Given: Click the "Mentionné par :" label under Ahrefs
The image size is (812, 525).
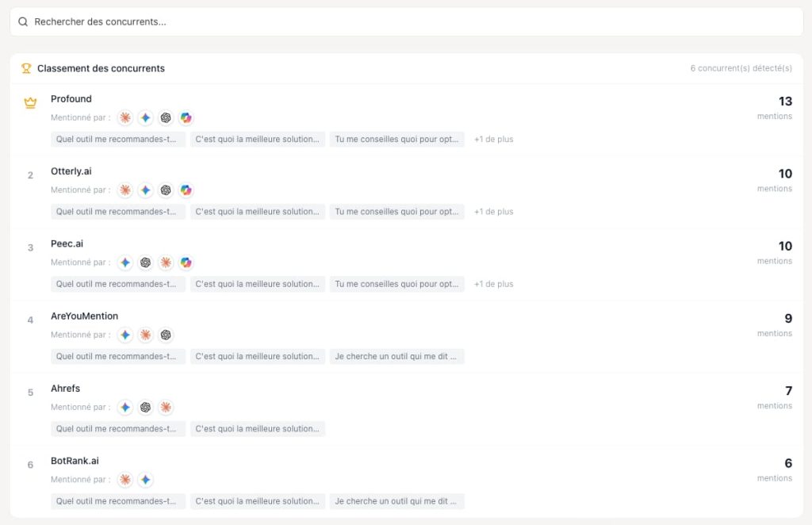Looking at the screenshot, I should [x=81, y=408].
